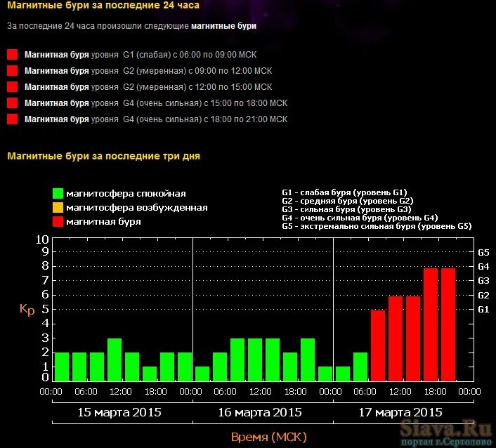Click green legend swatch 'магнитосфера спокойная'
This screenshot has width=496, height=448.
point(58,194)
